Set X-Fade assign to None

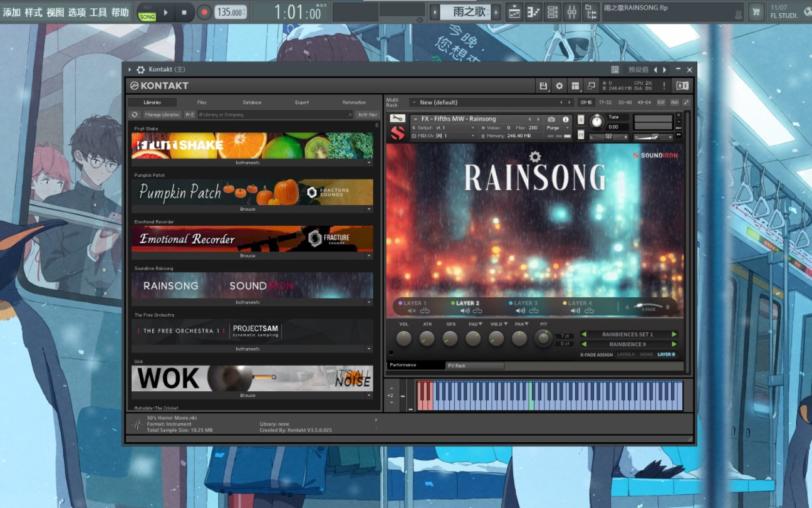click(646, 354)
